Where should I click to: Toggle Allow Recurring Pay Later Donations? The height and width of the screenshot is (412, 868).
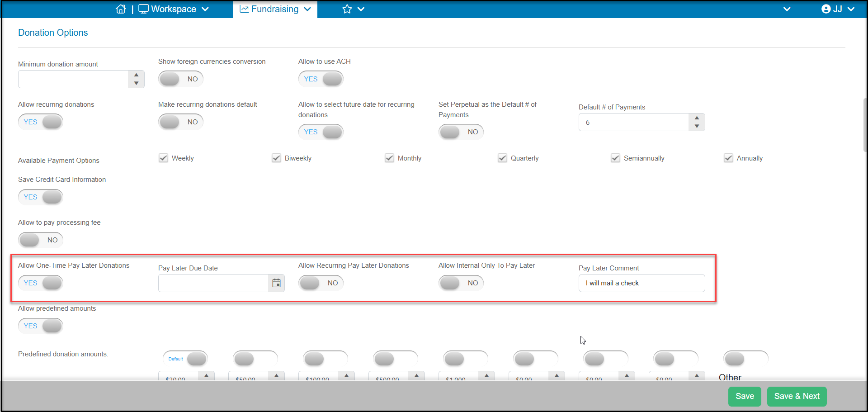321,283
